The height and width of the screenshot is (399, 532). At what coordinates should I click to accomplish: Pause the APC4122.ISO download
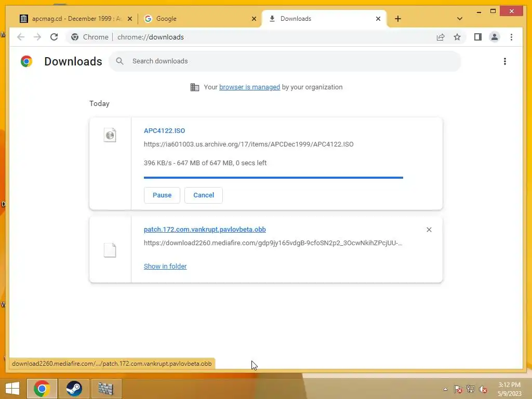162,195
